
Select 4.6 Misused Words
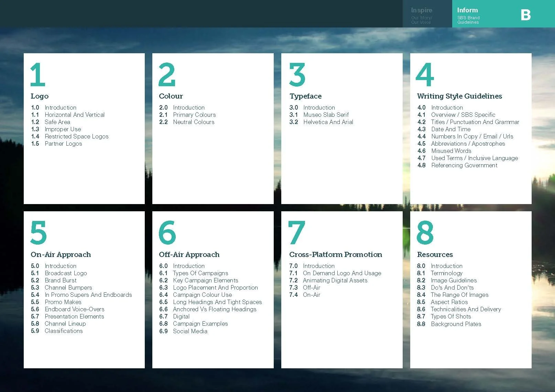pos(444,151)
